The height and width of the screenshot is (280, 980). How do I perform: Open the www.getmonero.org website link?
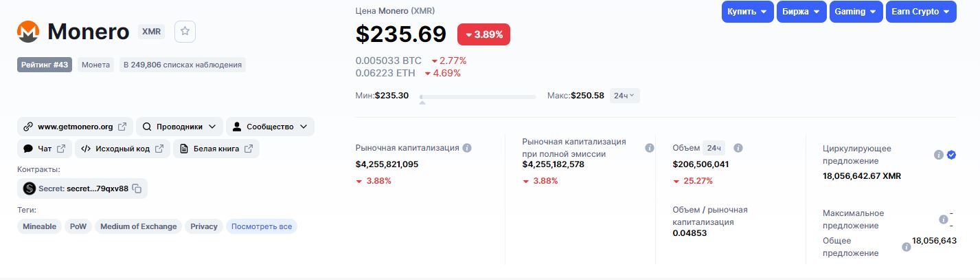click(75, 127)
